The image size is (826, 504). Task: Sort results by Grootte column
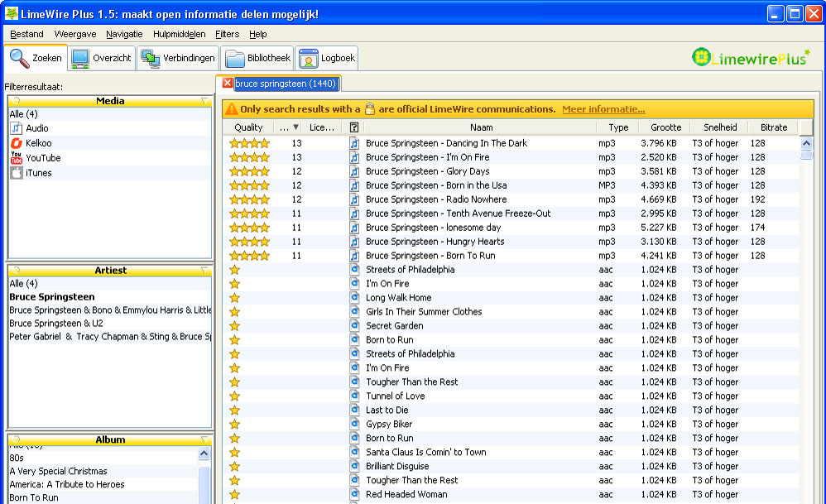(x=666, y=127)
